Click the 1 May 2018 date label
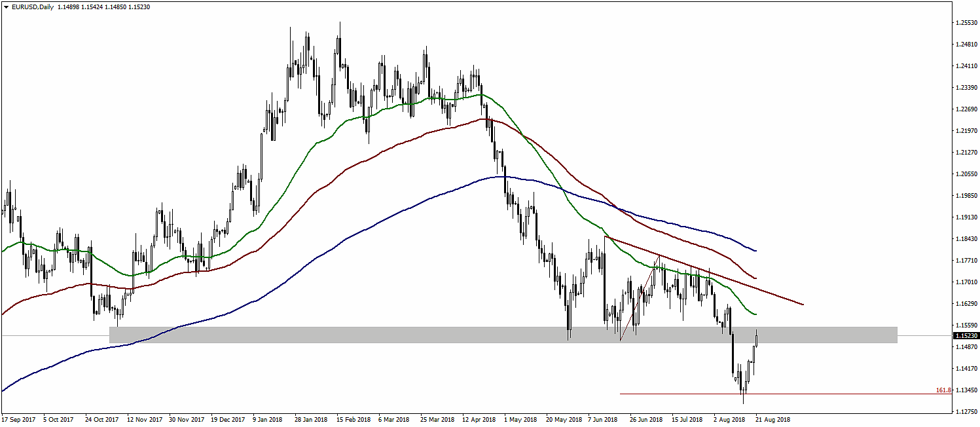The height and width of the screenshot is (427, 980). 519,420
